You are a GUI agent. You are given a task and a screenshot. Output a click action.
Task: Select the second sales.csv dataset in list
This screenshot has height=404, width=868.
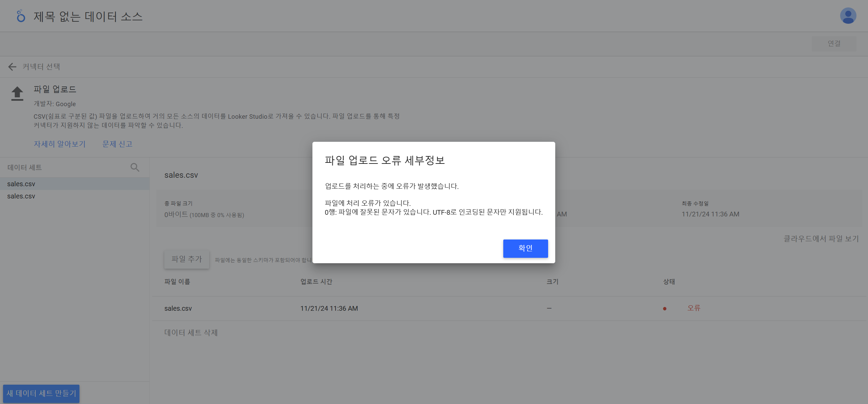coord(75,196)
